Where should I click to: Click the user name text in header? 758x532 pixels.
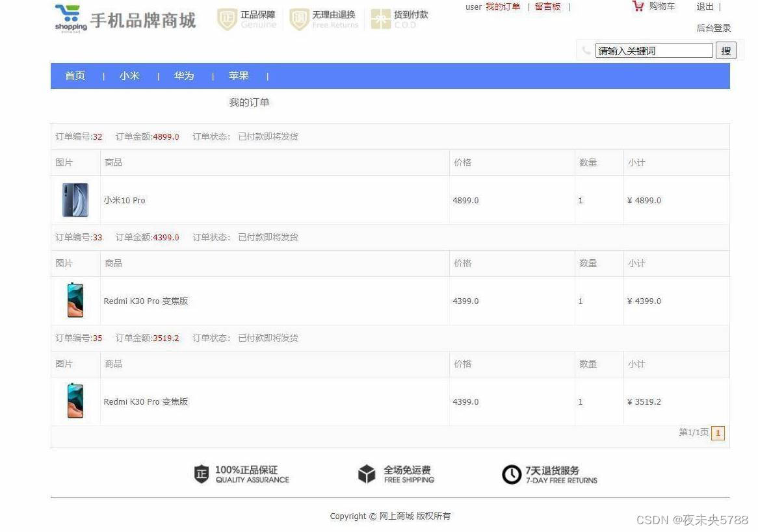473,6
